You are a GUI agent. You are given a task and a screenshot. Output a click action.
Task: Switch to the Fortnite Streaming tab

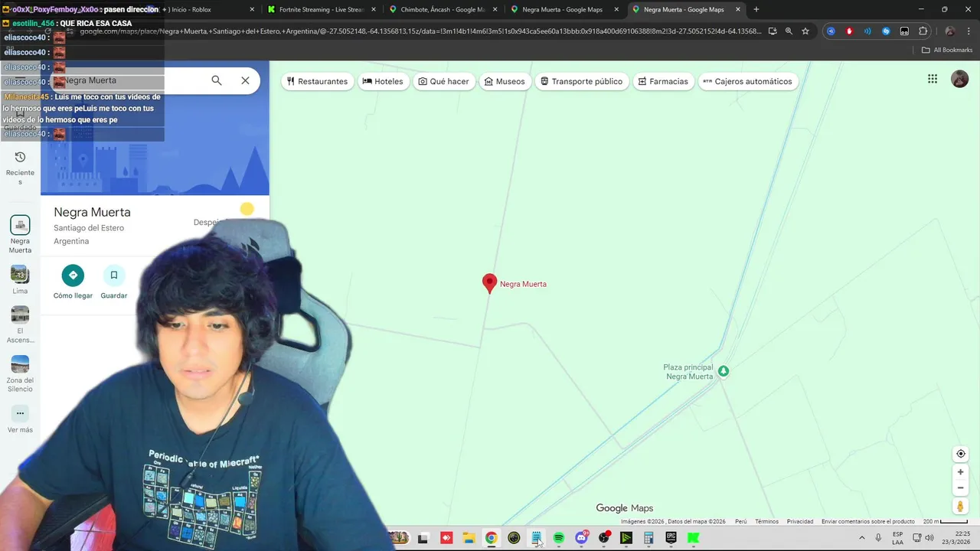tap(322, 9)
